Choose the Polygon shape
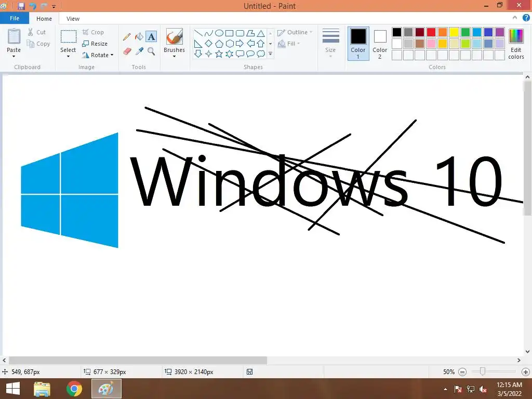Image resolution: width=532 pixels, height=399 pixels. tap(250, 33)
